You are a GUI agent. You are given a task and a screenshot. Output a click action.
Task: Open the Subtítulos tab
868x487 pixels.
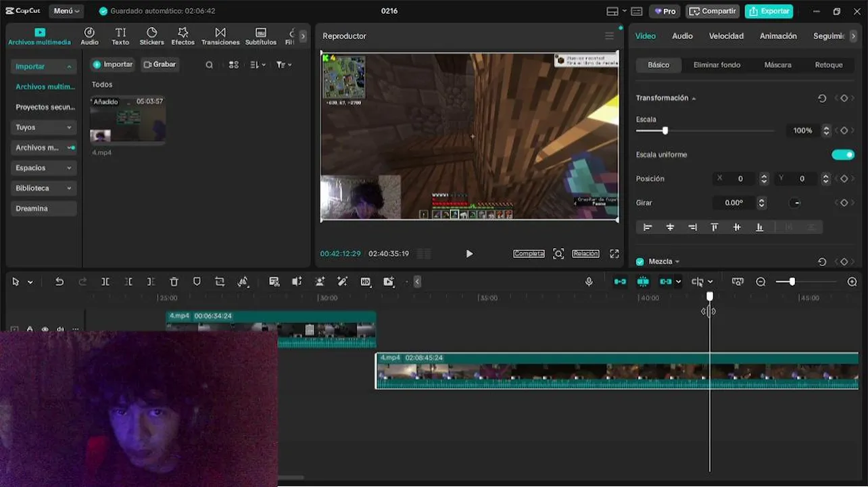pyautogui.click(x=261, y=37)
